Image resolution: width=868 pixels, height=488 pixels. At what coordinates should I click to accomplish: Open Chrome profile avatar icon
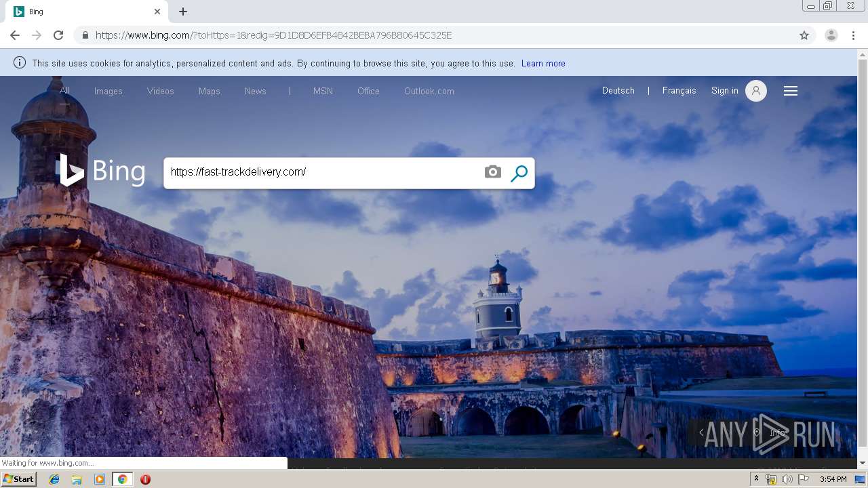click(x=831, y=35)
